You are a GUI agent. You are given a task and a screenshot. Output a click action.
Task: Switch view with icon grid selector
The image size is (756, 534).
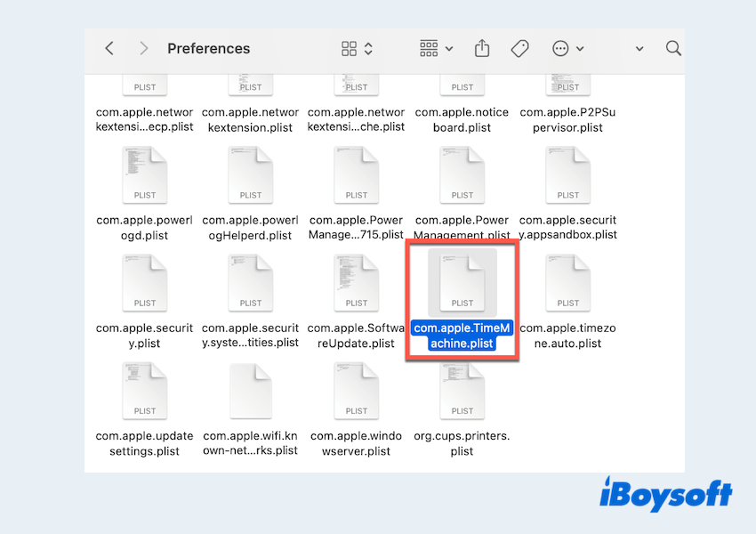click(357, 49)
